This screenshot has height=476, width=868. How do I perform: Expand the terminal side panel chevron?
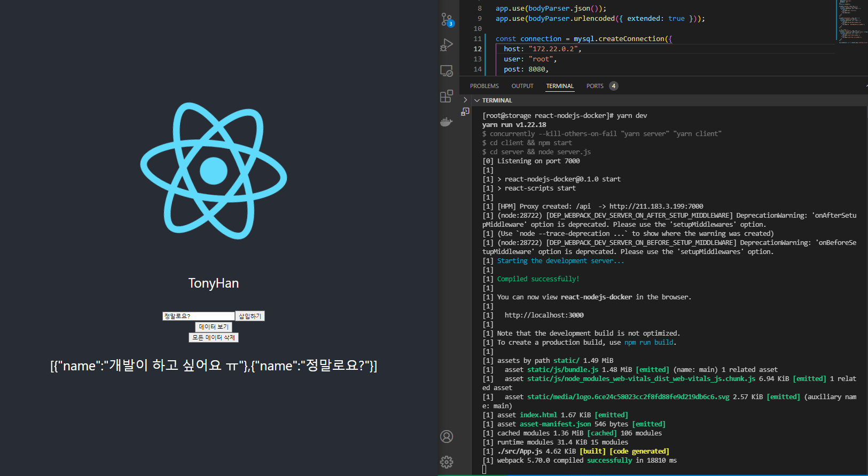[x=465, y=100]
